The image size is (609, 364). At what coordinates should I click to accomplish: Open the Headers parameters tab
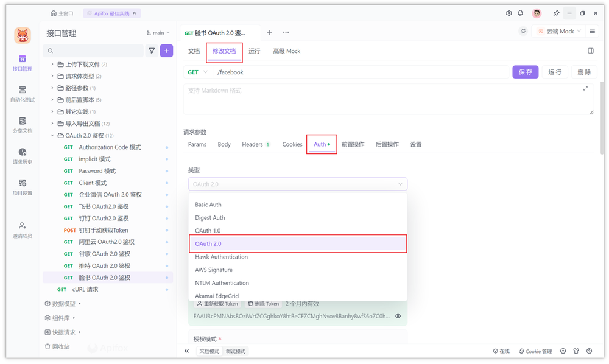pyautogui.click(x=252, y=144)
